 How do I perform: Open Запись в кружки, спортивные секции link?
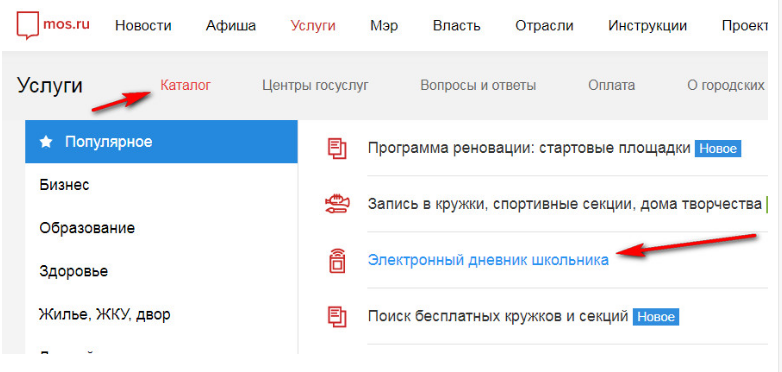[x=565, y=204]
